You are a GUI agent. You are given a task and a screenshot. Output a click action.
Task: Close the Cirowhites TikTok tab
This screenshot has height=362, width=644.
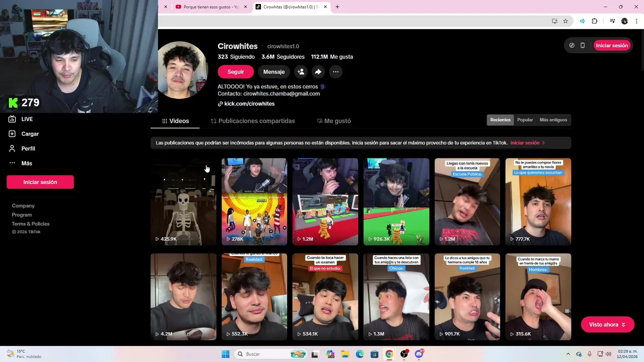click(x=325, y=7)
